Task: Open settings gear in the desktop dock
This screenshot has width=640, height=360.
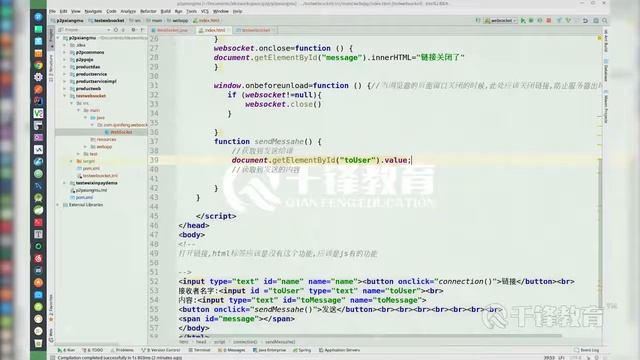Action: click(38, 77)
